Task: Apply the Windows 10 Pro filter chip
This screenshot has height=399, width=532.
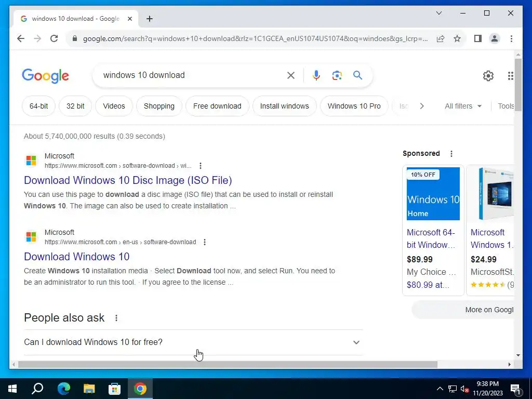Action: pos(354,106)
